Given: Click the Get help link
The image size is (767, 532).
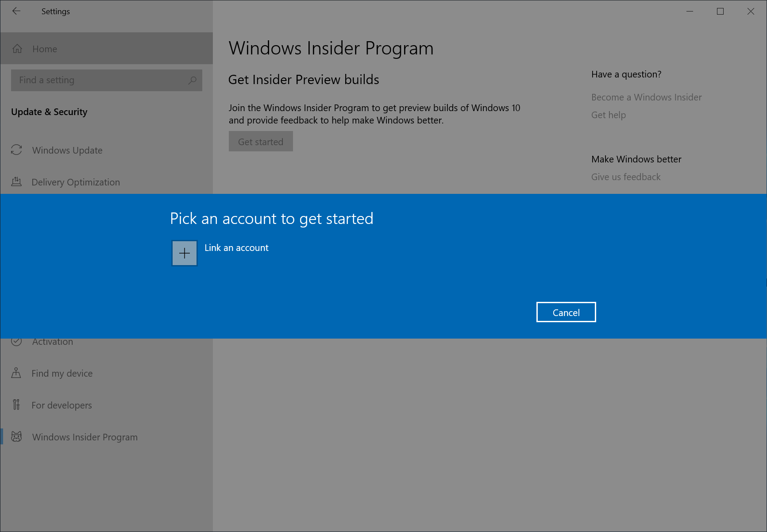Looking at the screenshot, I should [x=608, y=115].
